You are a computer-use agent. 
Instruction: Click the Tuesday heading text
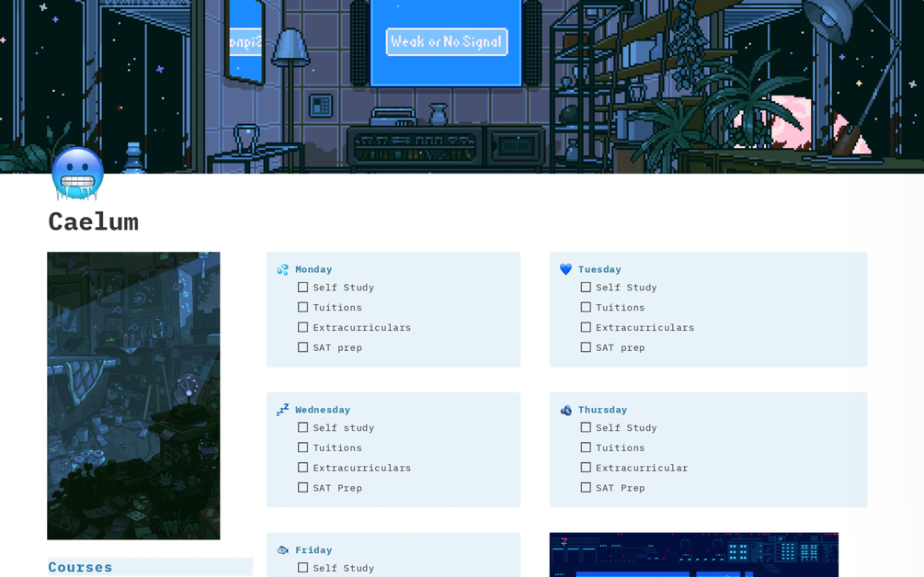click(x=599, y=269)
